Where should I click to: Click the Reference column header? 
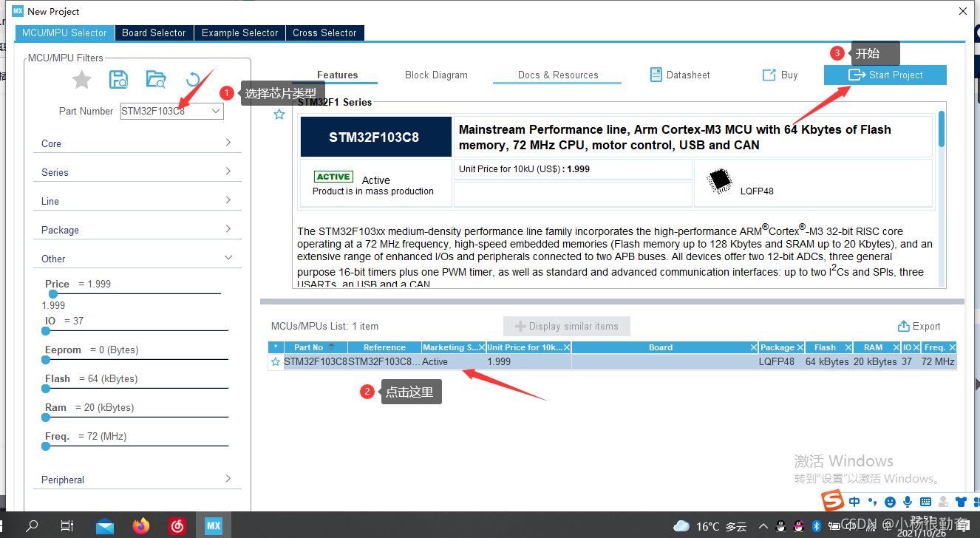point(384,347)
